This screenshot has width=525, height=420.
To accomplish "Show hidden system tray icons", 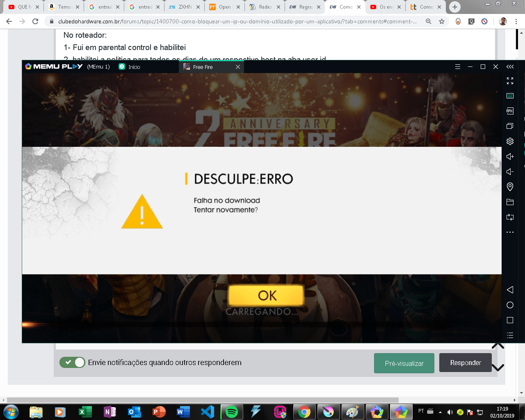I will (440, 412).
